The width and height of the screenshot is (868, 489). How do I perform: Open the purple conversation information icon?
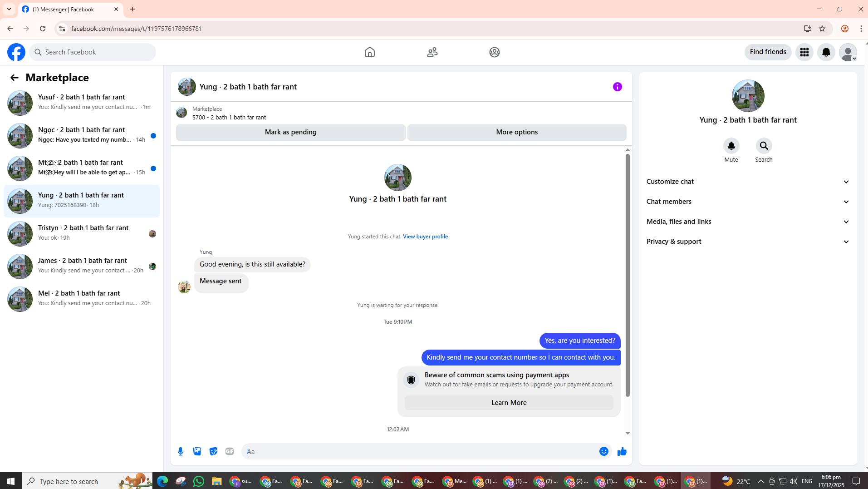point(618,87)
